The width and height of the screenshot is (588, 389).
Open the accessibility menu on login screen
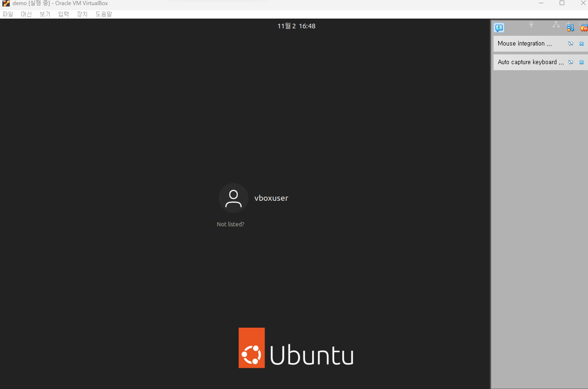point(531,25)
